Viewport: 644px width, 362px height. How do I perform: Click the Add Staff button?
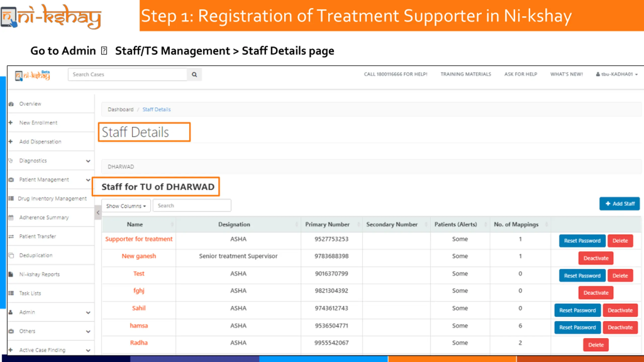click(x=619, y=204)
